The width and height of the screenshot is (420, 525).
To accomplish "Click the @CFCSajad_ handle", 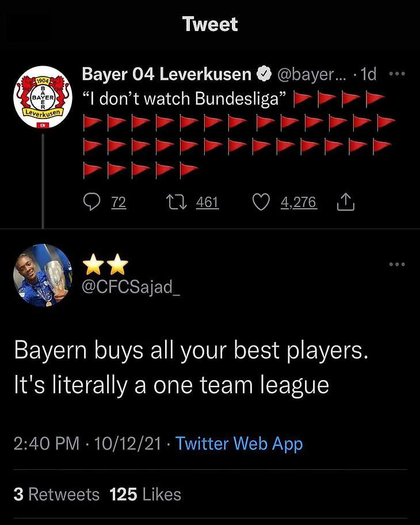I will (x=131, y=286).
